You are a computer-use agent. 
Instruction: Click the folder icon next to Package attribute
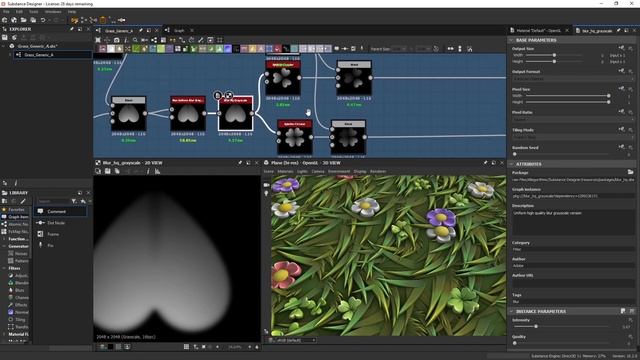pos(631,172)
